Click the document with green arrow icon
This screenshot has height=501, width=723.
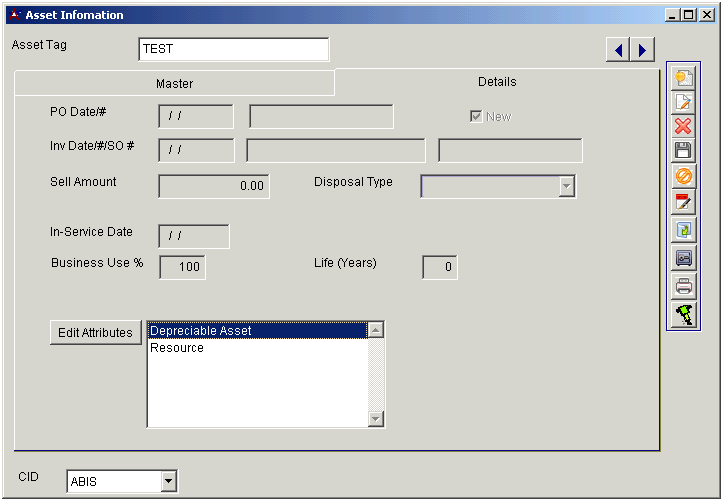click(684, 230)
